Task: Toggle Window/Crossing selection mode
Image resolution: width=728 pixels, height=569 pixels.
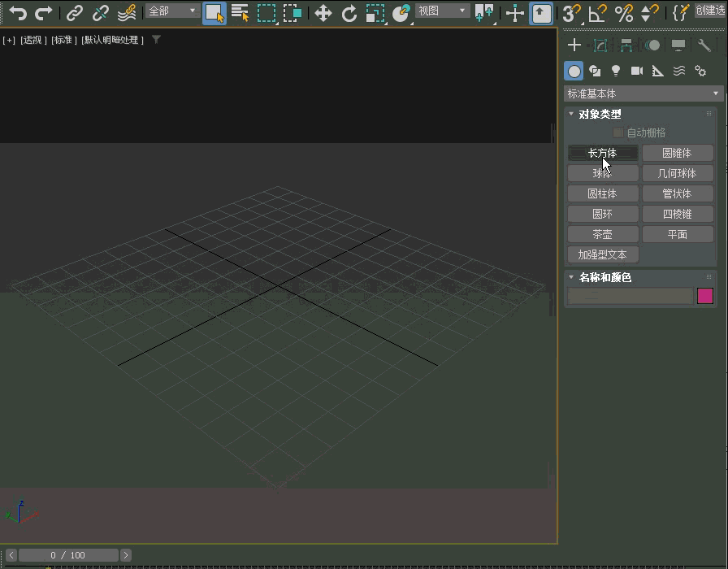Action: coord(292,13)
